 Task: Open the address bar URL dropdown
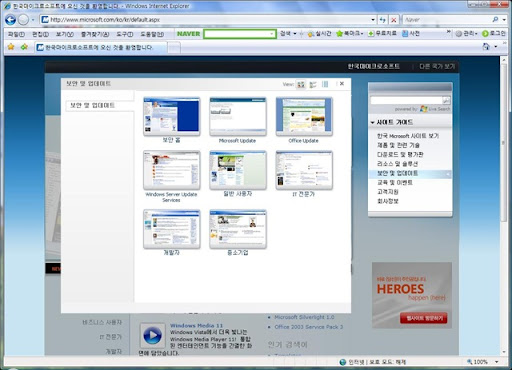coord(373,20)
